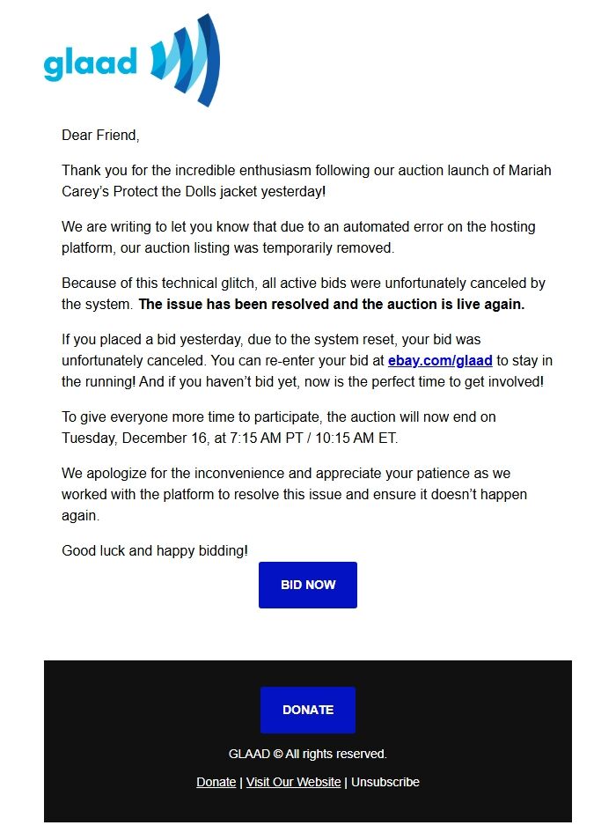Screen dimensions: 616x840
Task: Visit Our Website via the footer link
Action: pyautogui.click(x=293, y=782)
